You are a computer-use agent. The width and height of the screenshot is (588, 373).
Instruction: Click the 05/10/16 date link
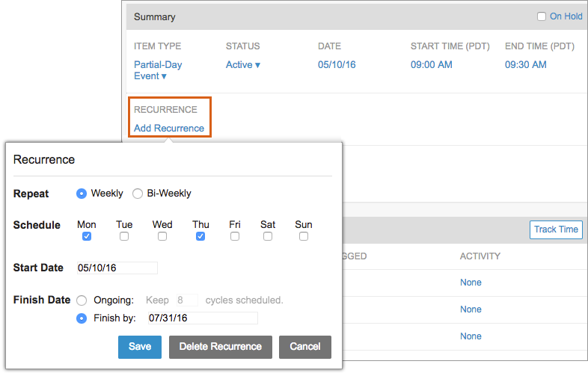pos(337,65)
